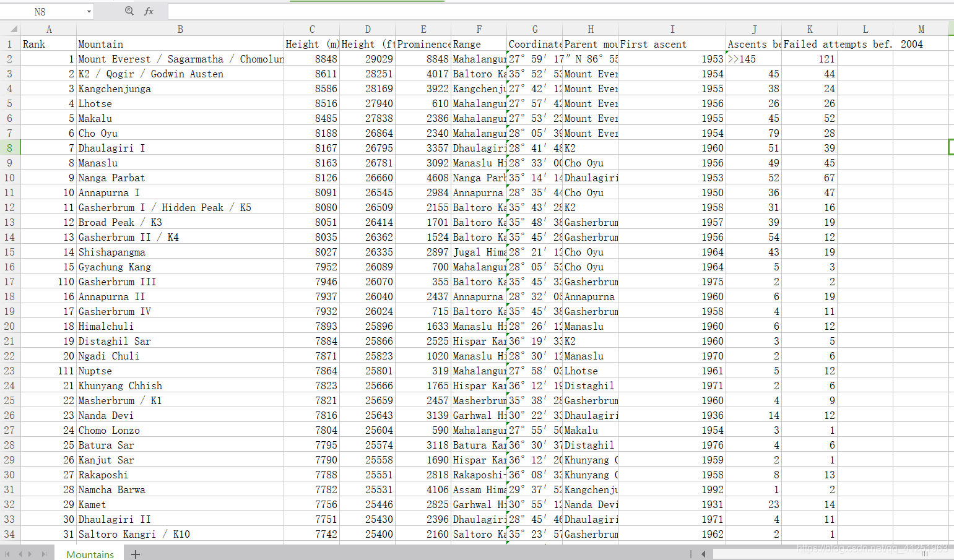Click the '>>145' ascents cell
Screen dimensions: 954x560
tap(754, 59)
